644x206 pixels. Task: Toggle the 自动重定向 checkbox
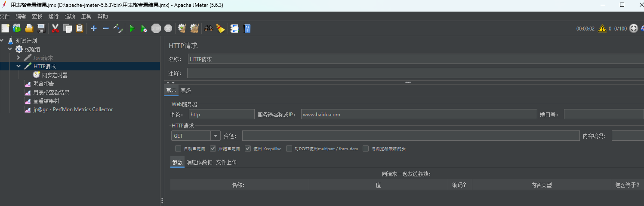click(x=178, y=148)
